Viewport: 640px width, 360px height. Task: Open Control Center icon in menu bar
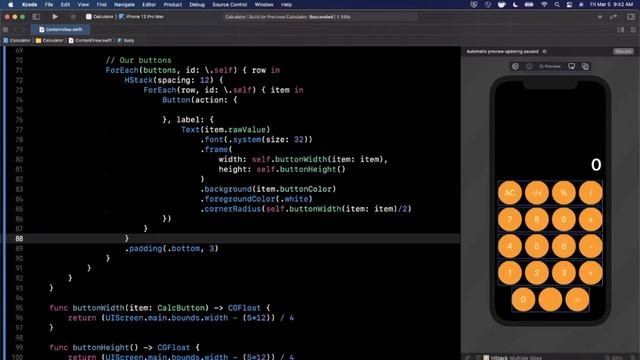point(569,4)
